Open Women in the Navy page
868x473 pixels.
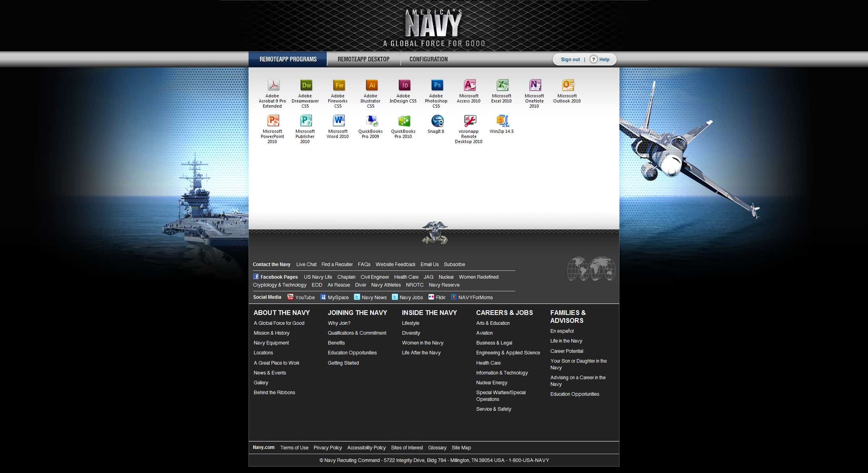coord(423,343)
